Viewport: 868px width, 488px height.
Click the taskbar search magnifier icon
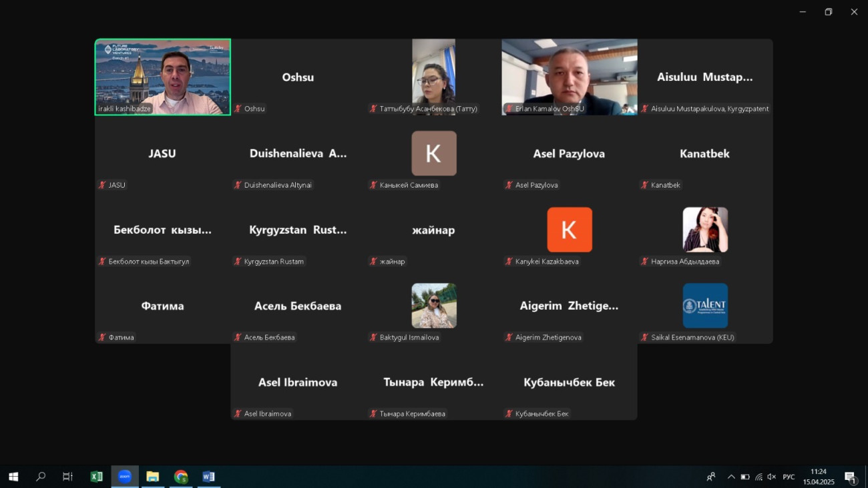click(41, 477)
